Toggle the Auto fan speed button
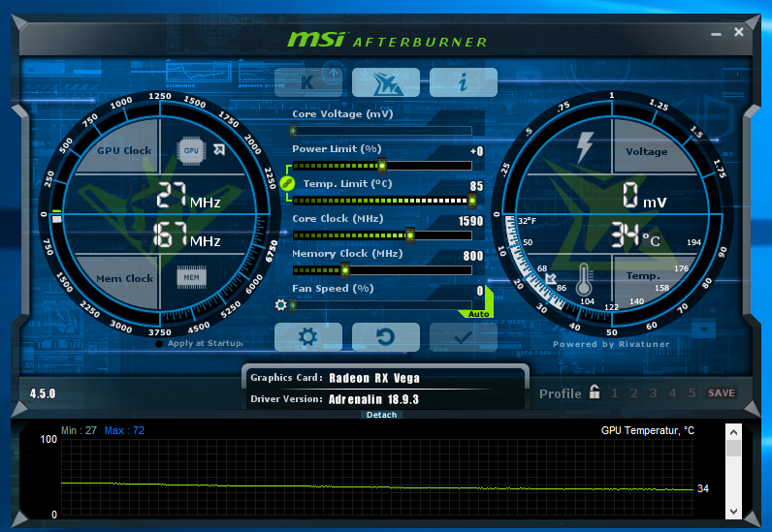The width and height of the screenshot is (772, 532). 478,314
